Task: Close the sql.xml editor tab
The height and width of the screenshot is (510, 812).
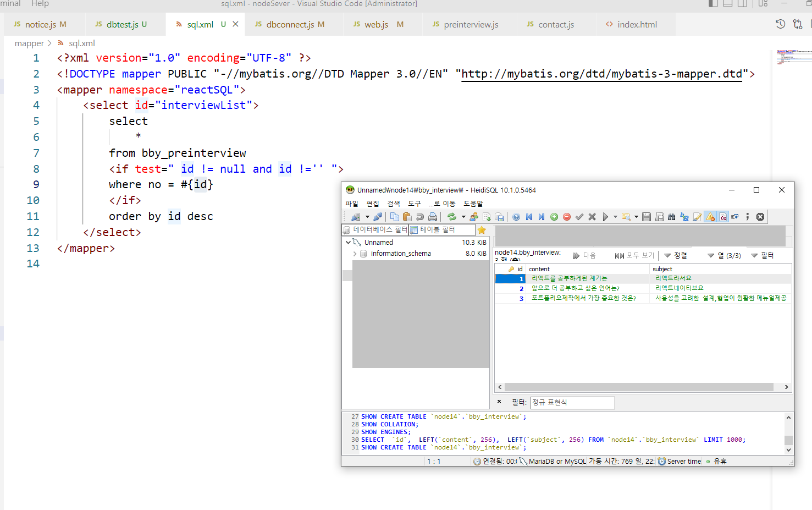Action: coord(235,24)
